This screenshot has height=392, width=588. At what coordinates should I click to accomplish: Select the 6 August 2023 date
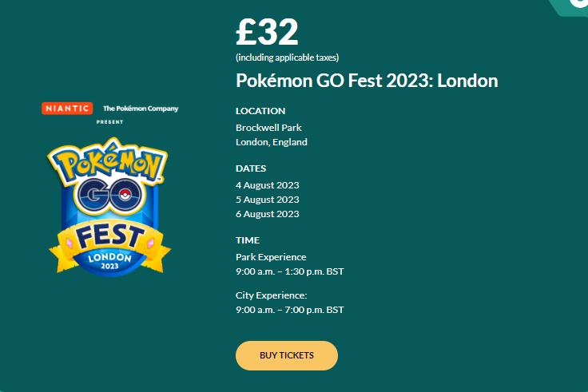click(x=268, y=214)
